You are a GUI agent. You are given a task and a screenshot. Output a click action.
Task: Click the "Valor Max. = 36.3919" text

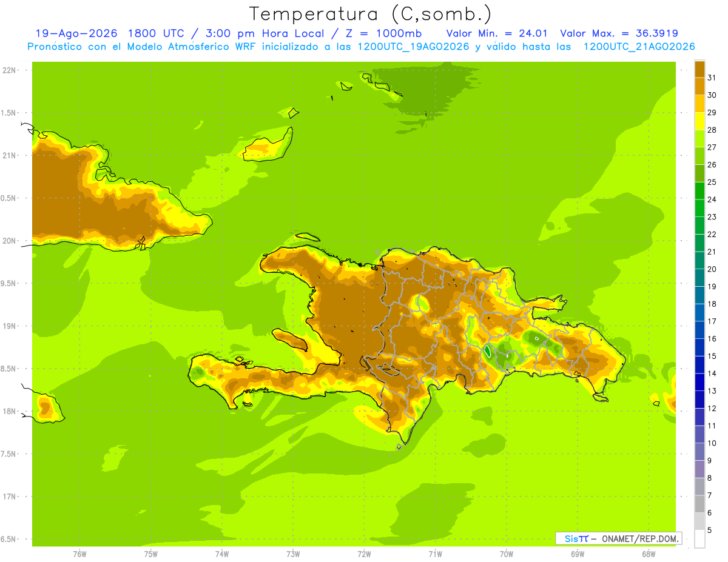tap(619, 33)
